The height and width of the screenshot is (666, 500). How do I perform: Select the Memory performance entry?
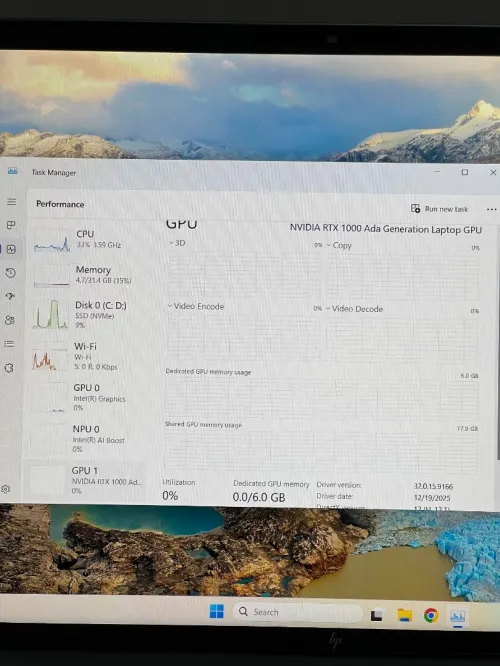tap(87, 276)
